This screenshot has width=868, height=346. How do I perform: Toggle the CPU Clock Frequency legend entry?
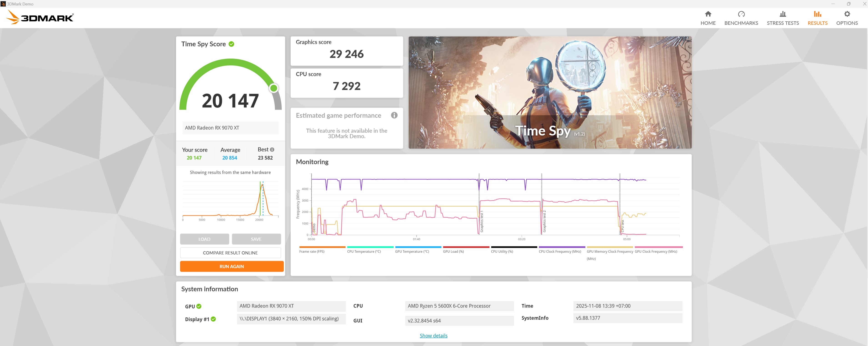click(560, 252)
